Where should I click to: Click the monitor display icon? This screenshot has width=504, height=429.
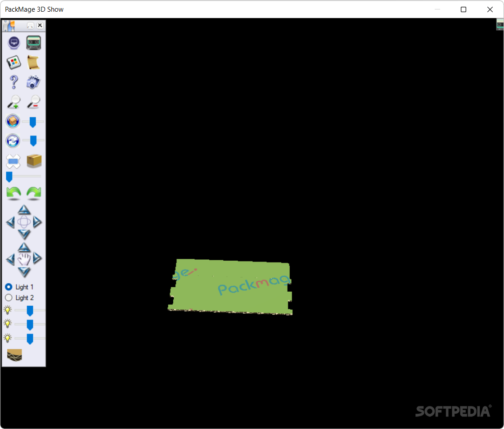(x=14, y=43)
